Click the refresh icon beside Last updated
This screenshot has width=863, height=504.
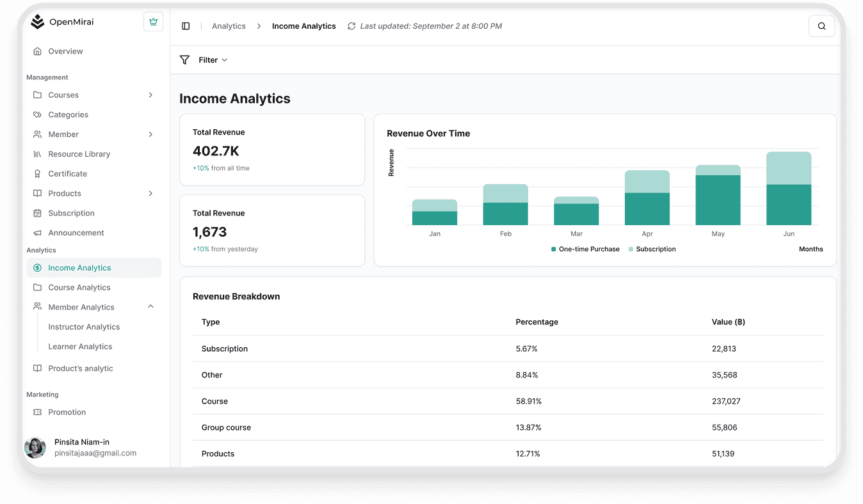(351, 26)
